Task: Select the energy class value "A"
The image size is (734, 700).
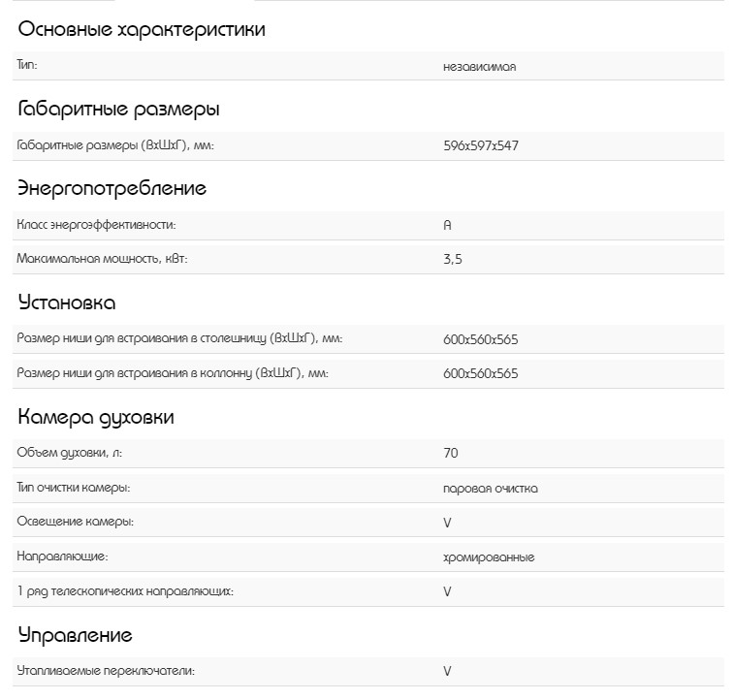Action: (x=447, y=225)
